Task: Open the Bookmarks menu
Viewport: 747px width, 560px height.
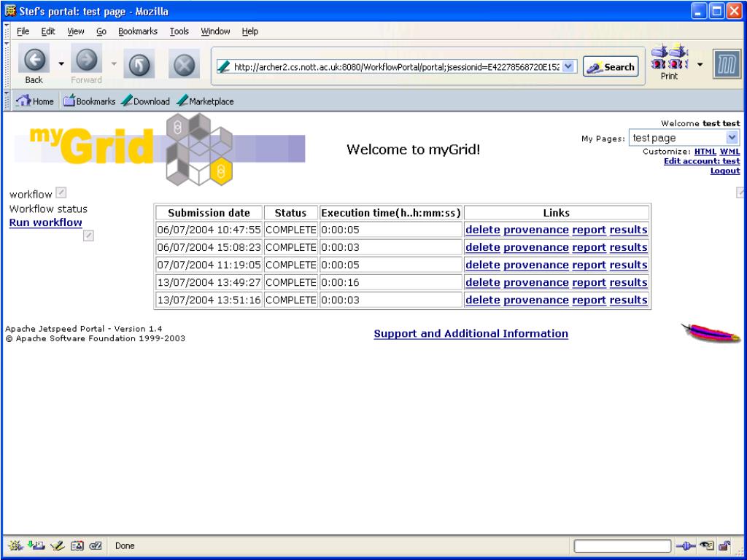Action: pos(138,31)
